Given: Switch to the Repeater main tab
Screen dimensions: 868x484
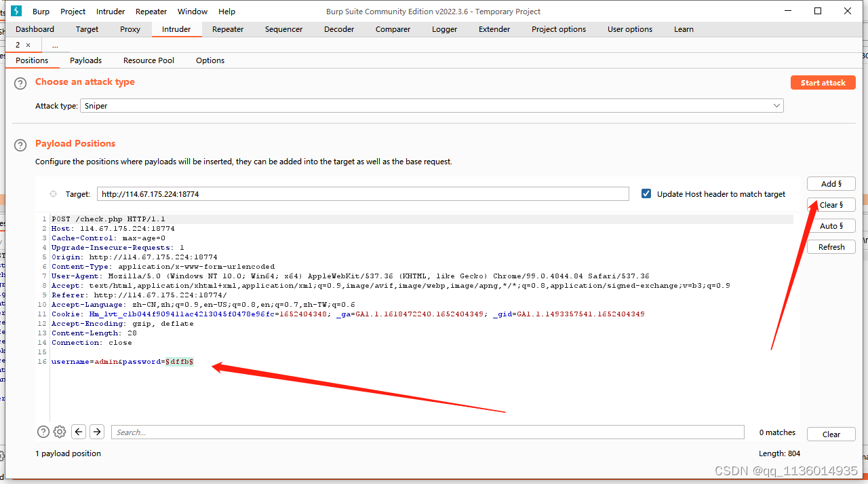Looking at the screenshot, I should pos(228,29).
